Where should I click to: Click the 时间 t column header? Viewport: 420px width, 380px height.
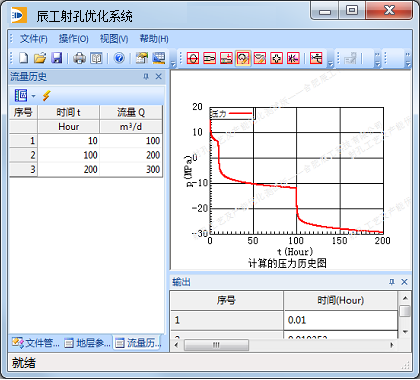point(68,112)
